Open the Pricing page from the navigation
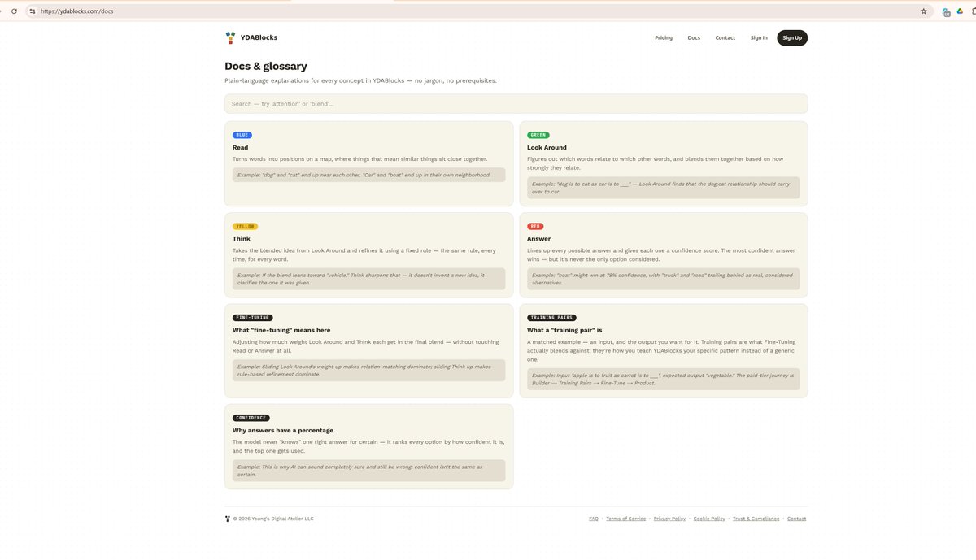Viewport: 976px width, 560px height. point(664,38)
